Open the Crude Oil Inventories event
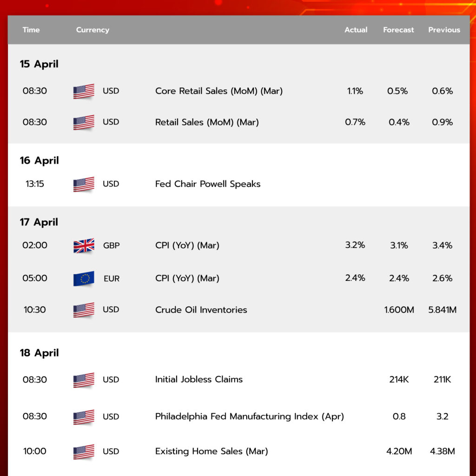This screenshot has width=476, height=476. click(x=201, y=310)
